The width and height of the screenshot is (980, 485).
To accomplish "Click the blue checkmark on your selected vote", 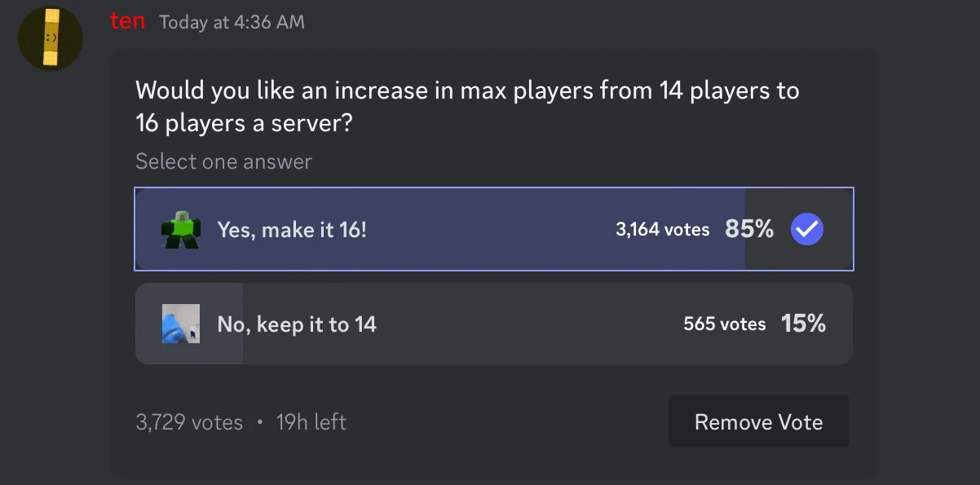I will [806, 229].
